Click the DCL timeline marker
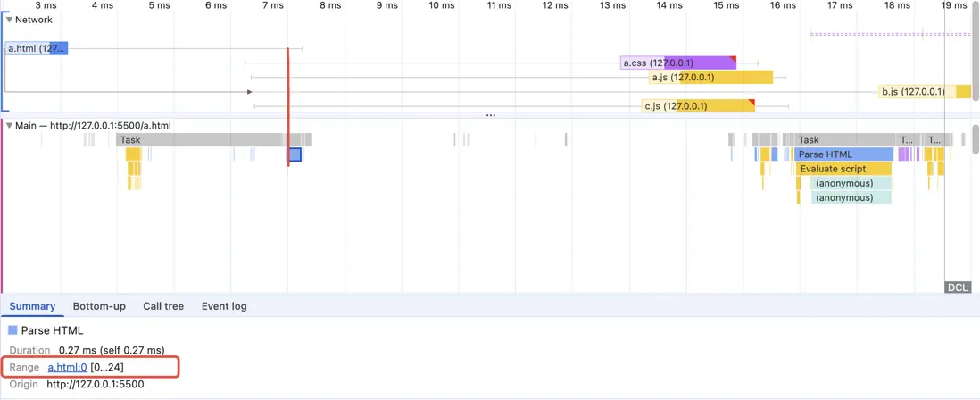980x400 pixels. point(957,287)
